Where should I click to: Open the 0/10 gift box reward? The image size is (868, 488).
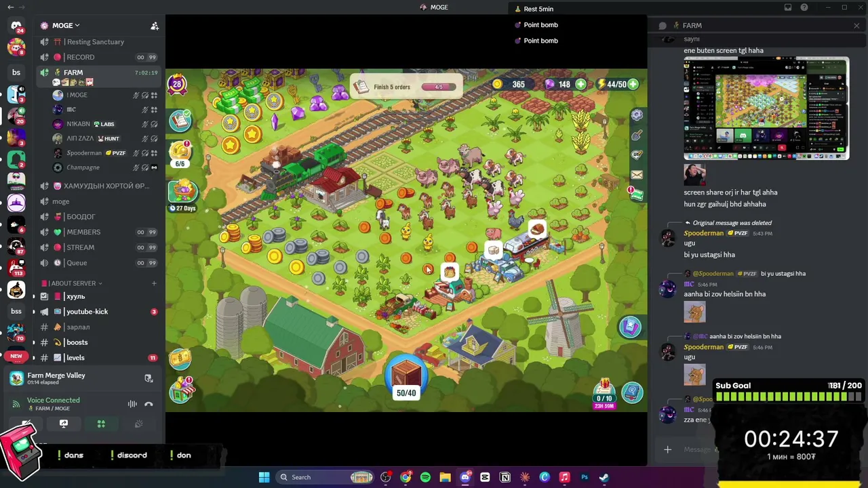point(604,392)
